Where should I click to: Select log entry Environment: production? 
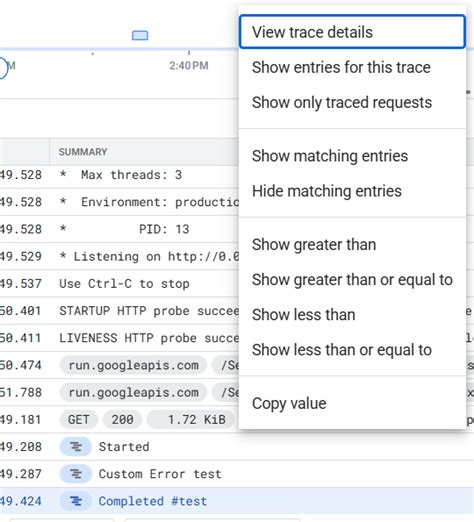pyautogui.click(x=149, y=202)
